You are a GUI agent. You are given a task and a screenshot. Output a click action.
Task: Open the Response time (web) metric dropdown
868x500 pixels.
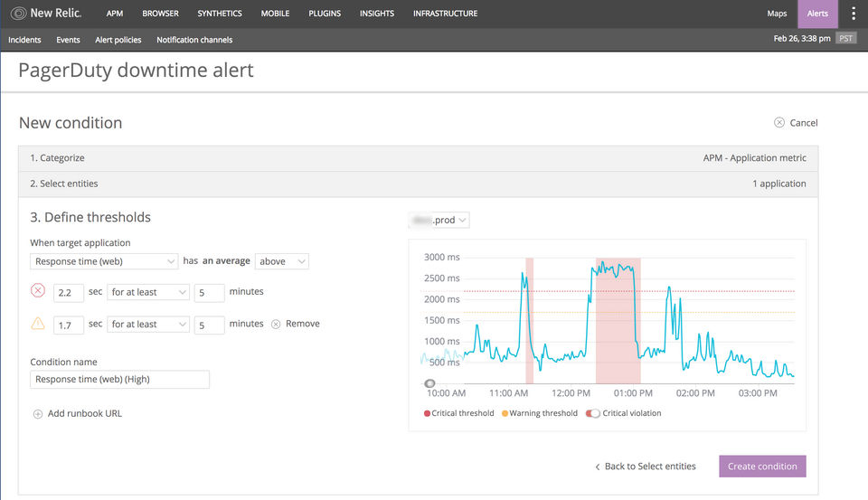click(104, 261)
